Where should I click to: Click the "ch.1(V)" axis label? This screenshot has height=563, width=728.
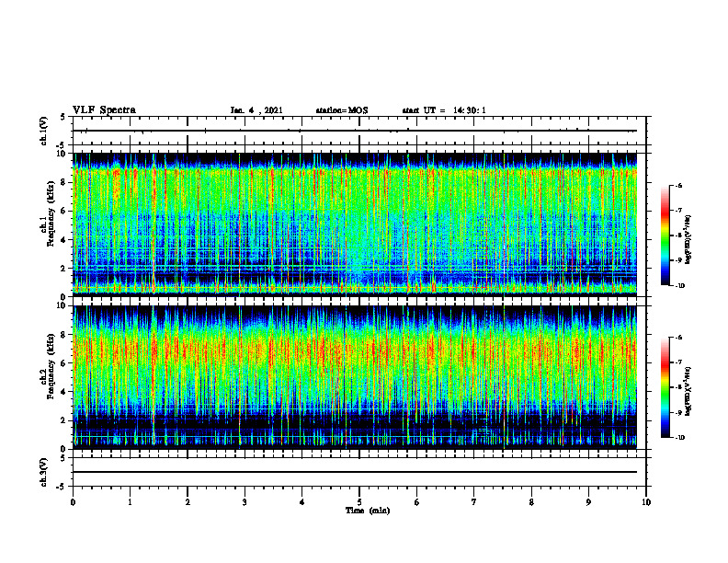43,131
